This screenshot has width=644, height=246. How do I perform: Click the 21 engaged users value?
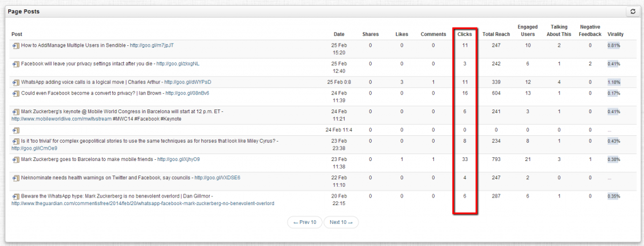click(x=528, y=159)
